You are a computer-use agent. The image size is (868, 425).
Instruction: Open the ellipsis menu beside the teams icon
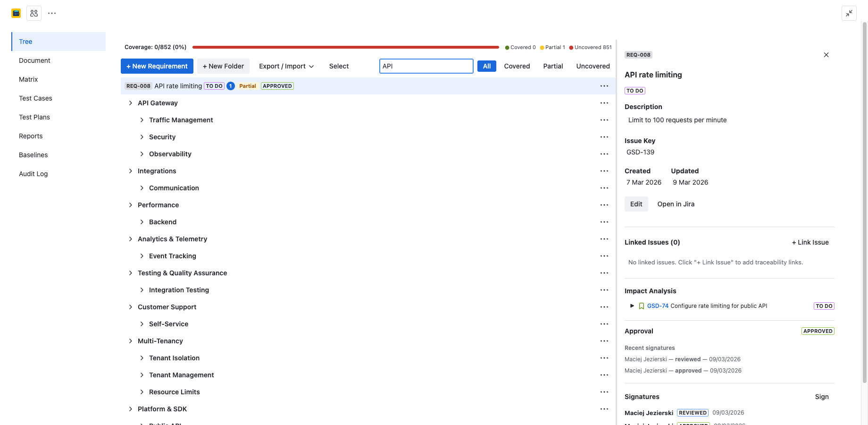(51, 13)
